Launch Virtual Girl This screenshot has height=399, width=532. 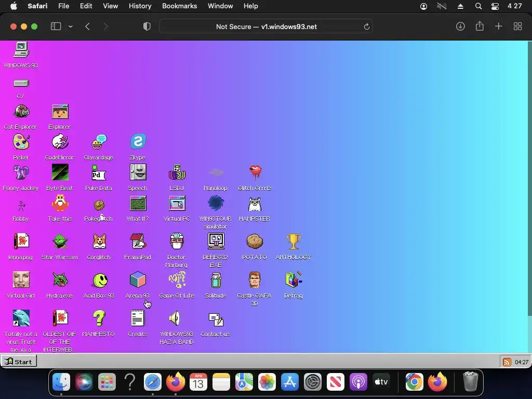21,280
